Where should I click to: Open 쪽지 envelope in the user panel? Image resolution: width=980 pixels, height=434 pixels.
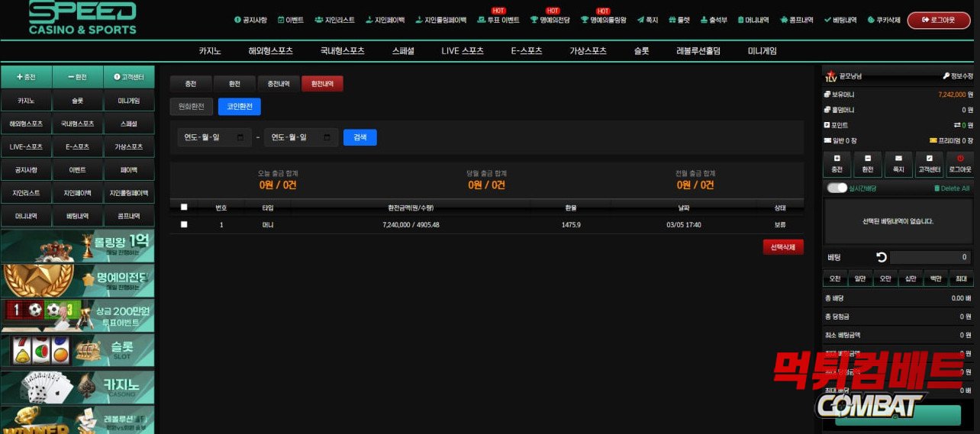(x=898, y=159)
